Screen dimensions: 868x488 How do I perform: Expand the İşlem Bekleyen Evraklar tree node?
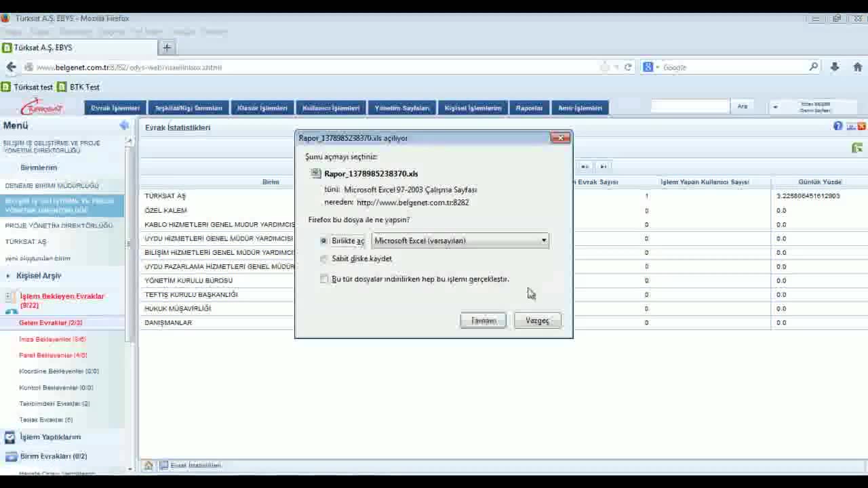tap(8, 297)
